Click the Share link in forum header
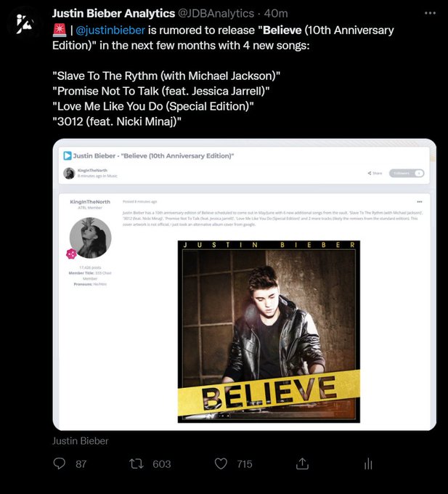448x494 pixels. click(375, 173)
